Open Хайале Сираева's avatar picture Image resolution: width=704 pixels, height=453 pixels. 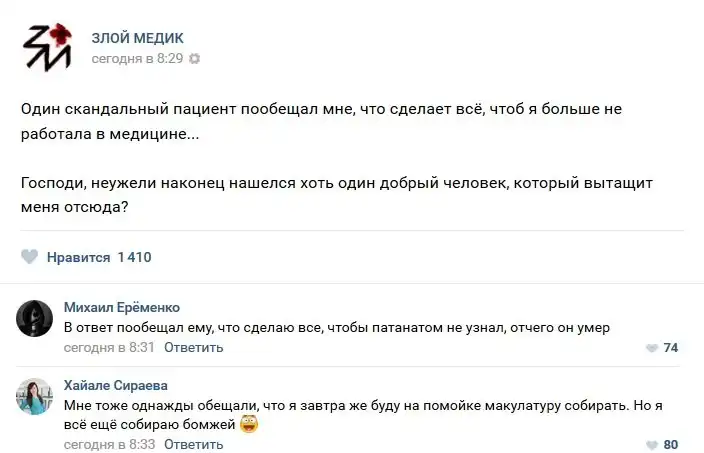[x=34, y=396]
